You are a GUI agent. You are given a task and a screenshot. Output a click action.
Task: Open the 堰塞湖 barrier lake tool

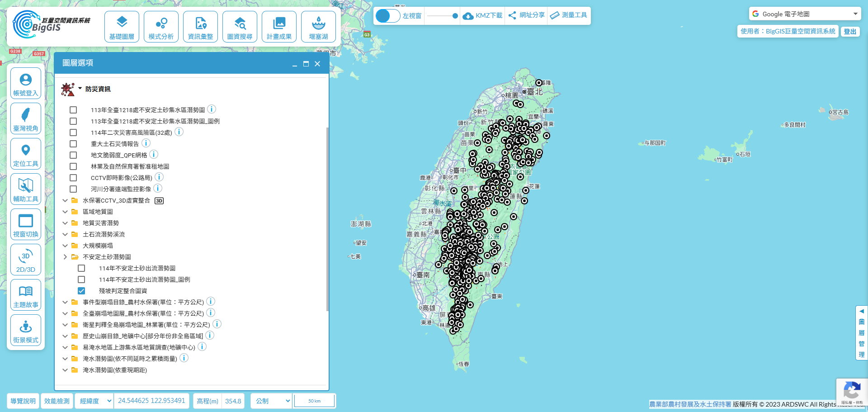[318, 27]
